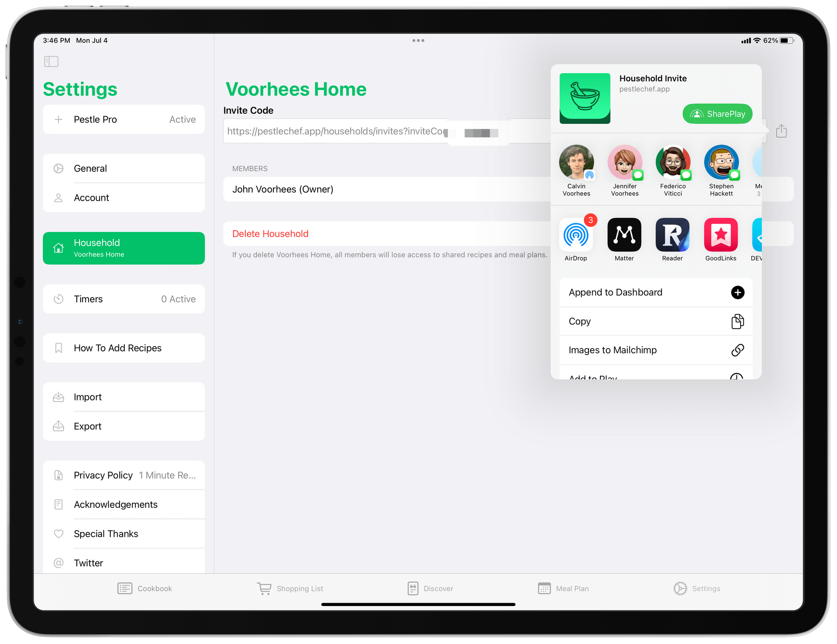Expand sidebar panel toggle
This screenshot has width=837, height=644.
(51, 62)
